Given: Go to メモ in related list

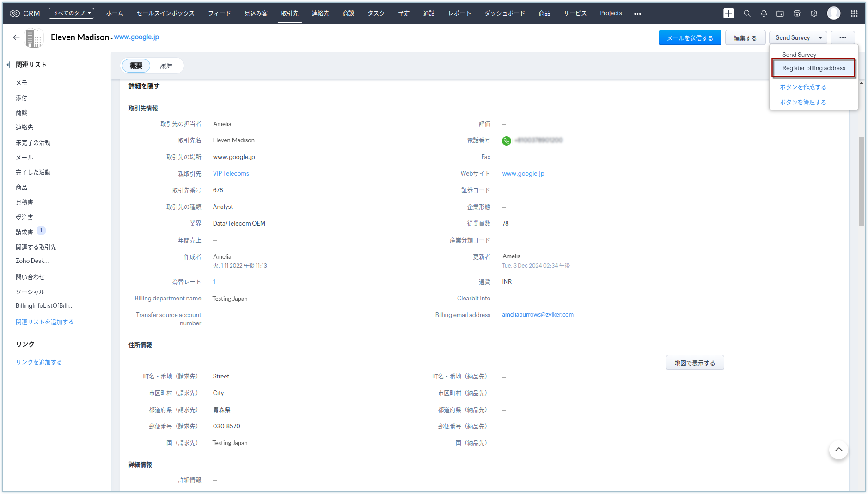Looking at the screenshot, I should [21, 83].
